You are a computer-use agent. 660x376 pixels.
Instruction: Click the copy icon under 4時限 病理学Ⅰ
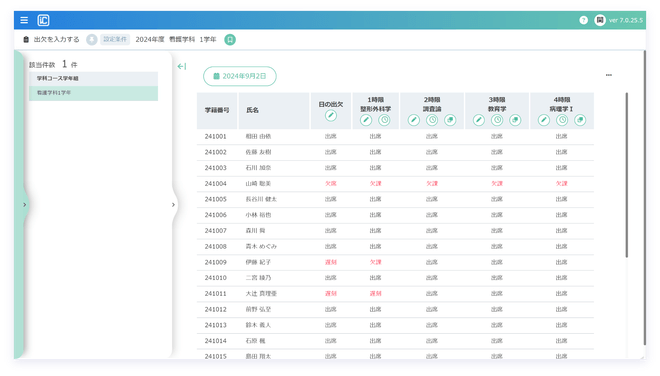(580, 120)
